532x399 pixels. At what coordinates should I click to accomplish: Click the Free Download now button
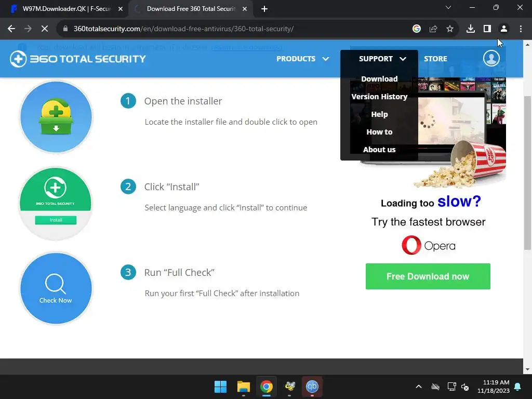[428, 276]
